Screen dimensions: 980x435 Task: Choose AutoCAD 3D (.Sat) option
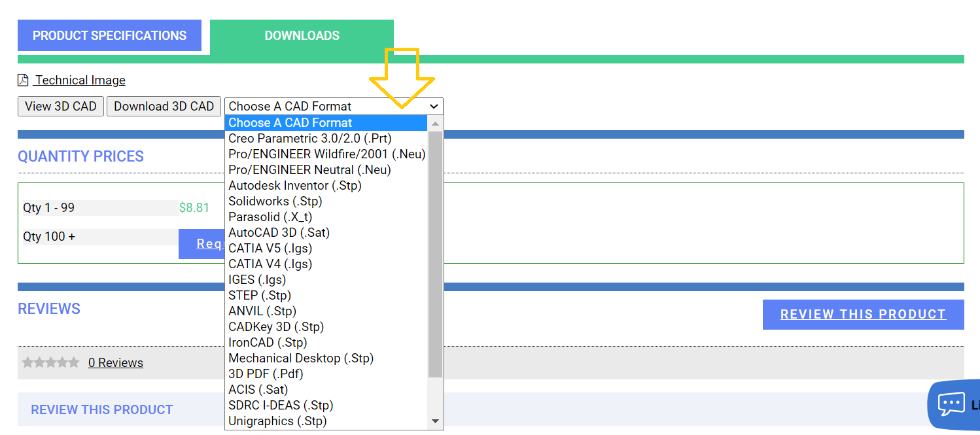pos(279,233)
